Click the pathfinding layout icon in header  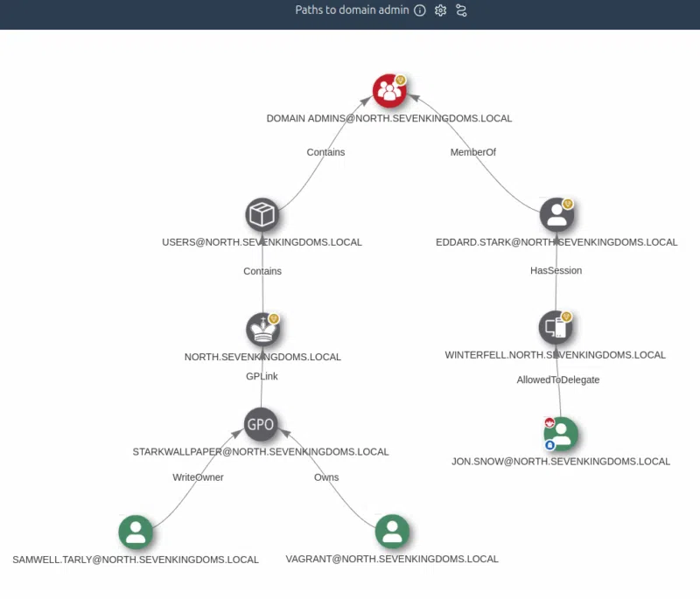click(x=461, y=10)
